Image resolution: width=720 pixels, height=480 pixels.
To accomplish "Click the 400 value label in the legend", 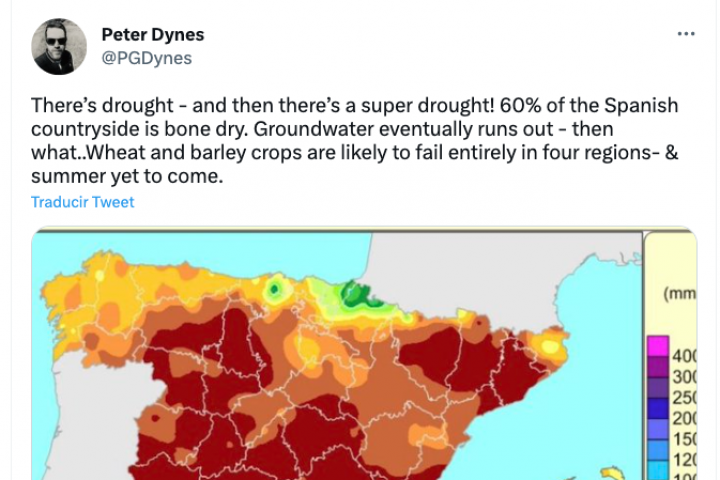I will click(684, 356).
